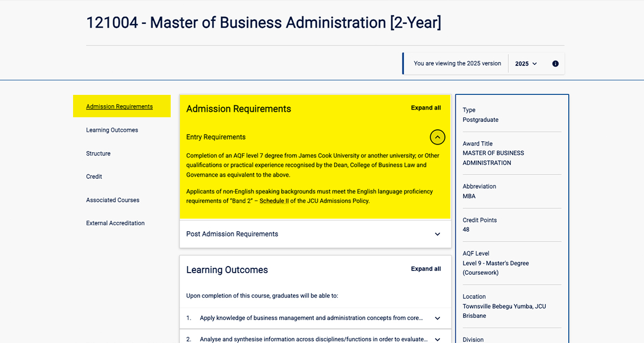Navigate to External Accreditation section

coord(116,224)
